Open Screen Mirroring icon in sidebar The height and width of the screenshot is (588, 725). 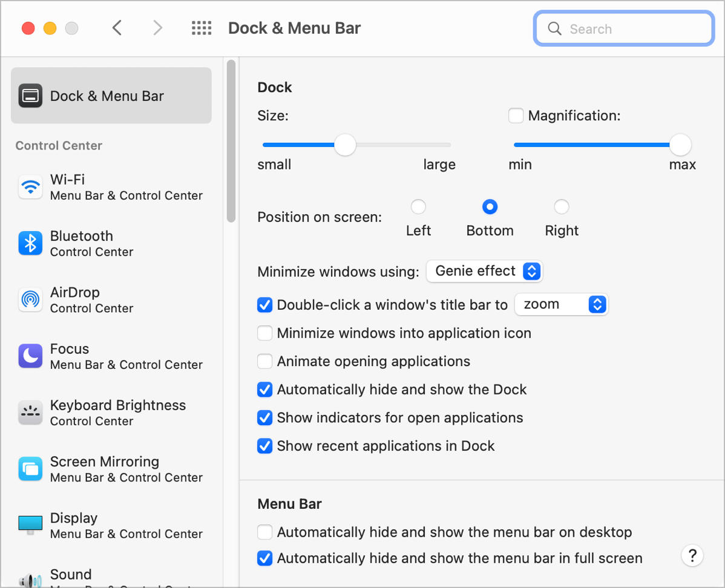[x=30, y=469]
